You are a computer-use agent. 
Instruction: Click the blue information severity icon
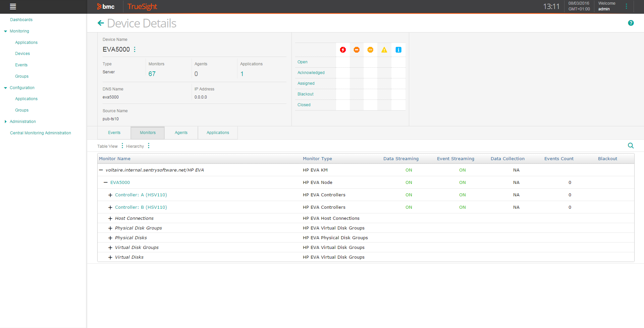pos(398,50)
